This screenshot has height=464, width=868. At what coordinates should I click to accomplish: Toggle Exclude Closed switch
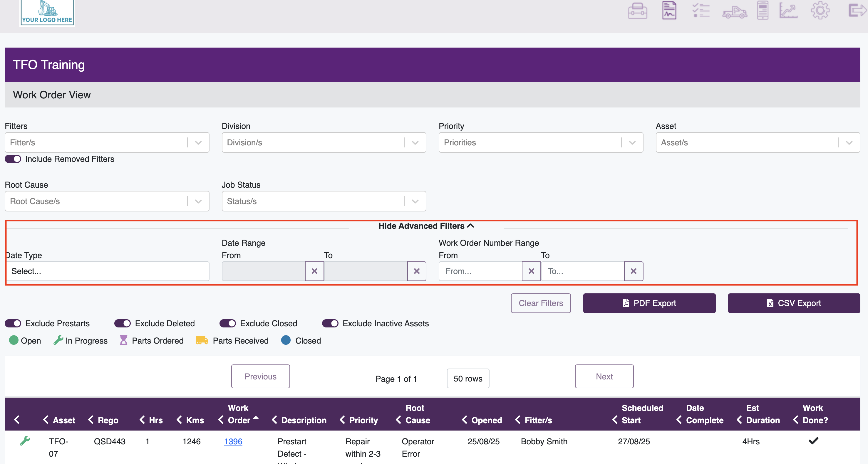click(x=228, y=323)
